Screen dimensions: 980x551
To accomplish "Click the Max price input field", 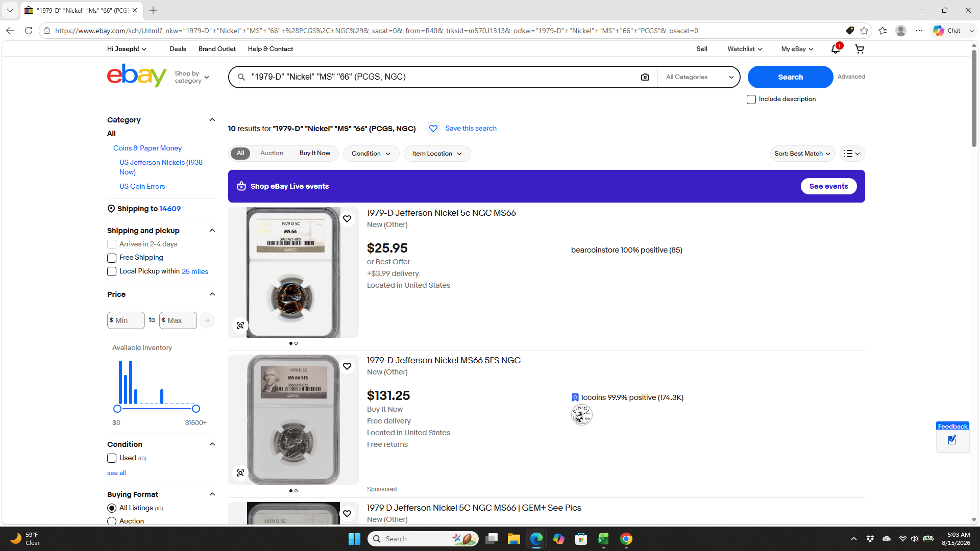I will click(178, 320).
